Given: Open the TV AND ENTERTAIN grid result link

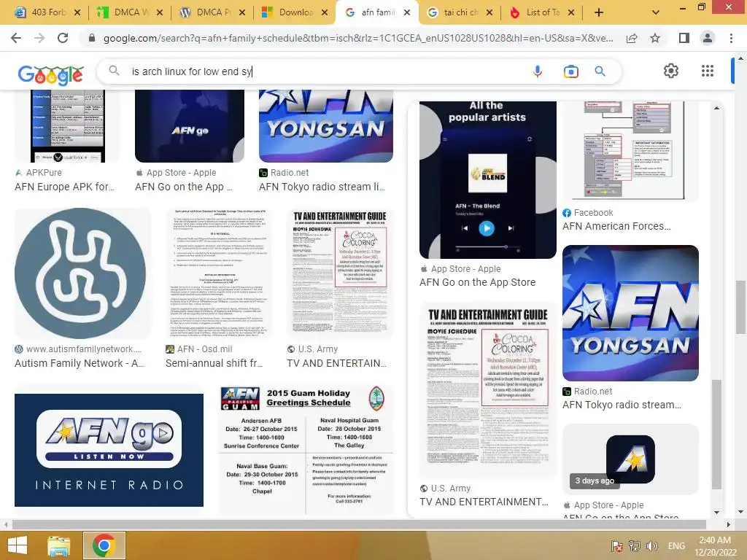Looking at the screenshot, I should tap(337, 363).
